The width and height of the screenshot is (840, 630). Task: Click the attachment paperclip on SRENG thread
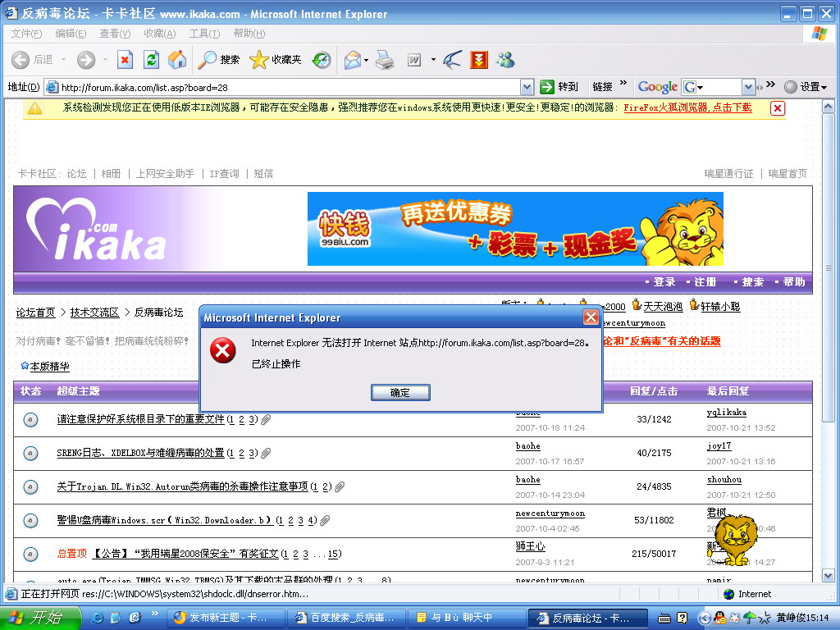tap(266, 453)
